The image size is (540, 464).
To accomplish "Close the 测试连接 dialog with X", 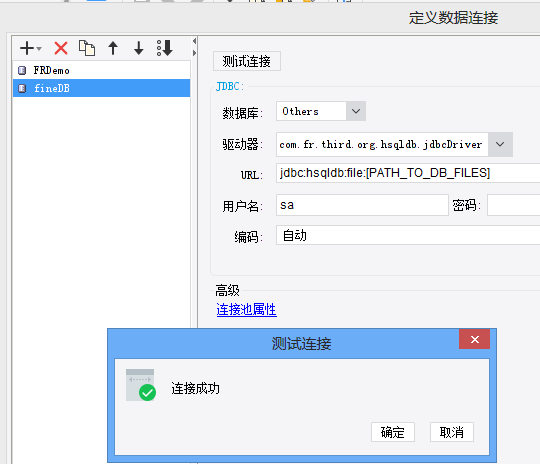I will point(475,339).
